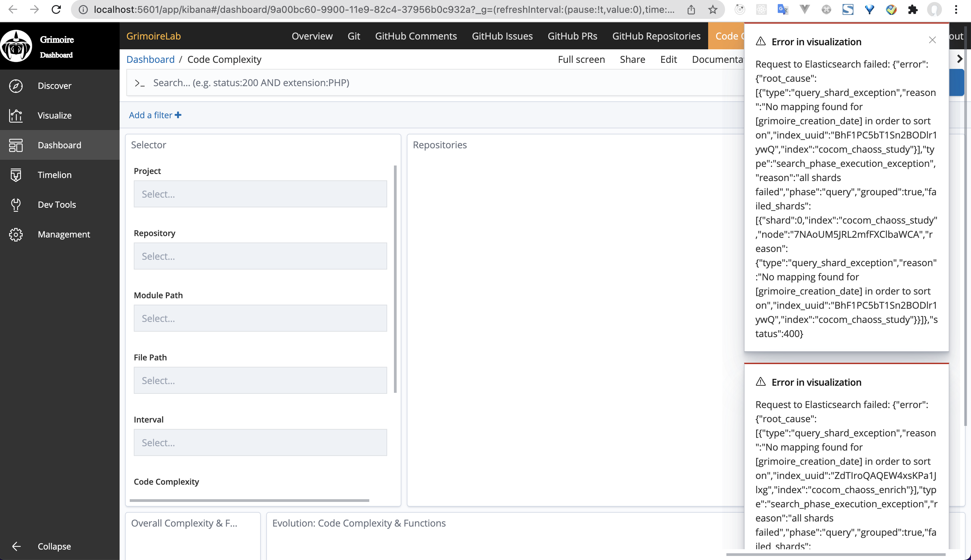Switch to the GitHub Issues tab

click(502, 36)
